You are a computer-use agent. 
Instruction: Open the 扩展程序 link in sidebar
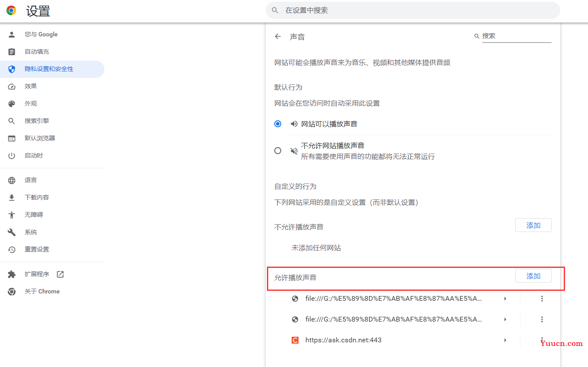click(x=52, y=274)
